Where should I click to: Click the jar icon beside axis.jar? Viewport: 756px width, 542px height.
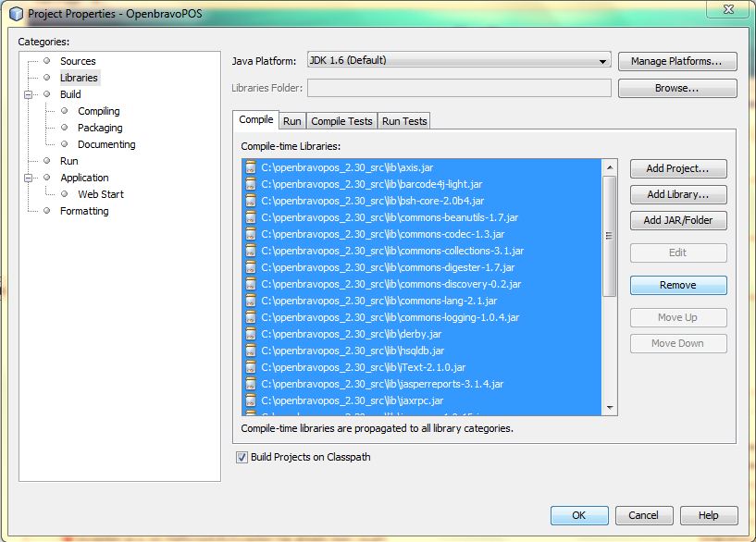click(x=251, y=167)
